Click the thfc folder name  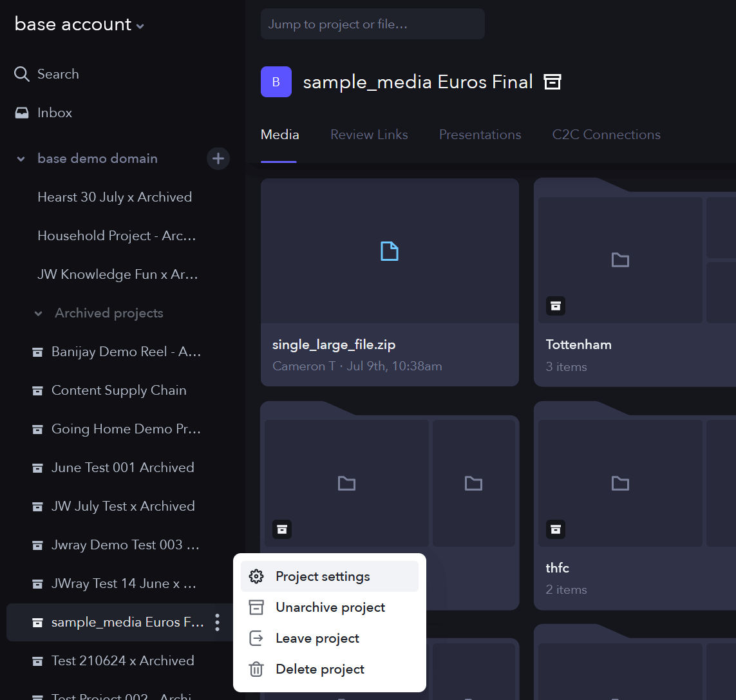[x=557, y=568]
